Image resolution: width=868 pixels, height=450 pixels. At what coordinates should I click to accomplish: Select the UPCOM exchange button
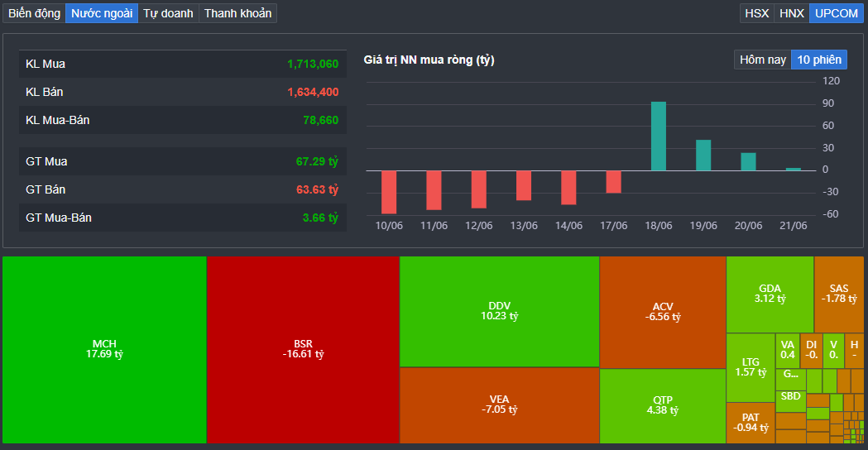pyautogui.click(x=835, y=13)
